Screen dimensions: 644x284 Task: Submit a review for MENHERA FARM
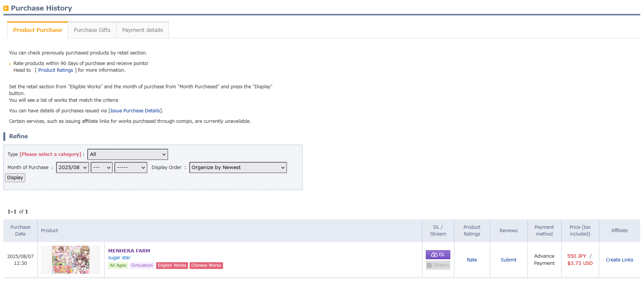coord(509,260)
